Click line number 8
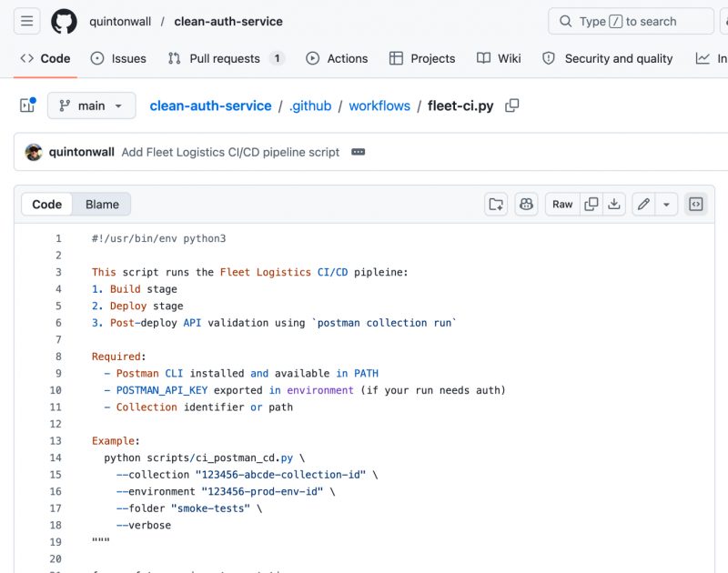Screen dimensions: 728x573 tap(58, 357)
